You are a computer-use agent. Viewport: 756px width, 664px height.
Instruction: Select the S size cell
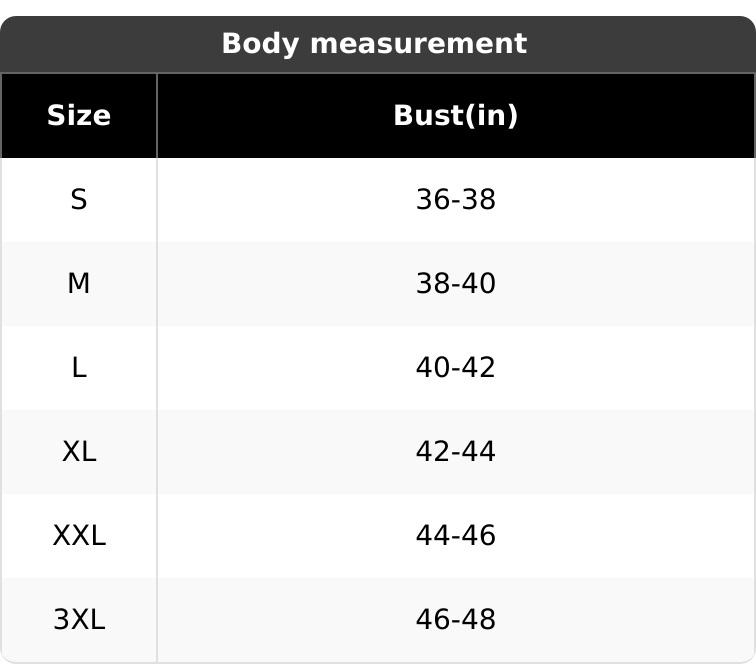point(79,200)
